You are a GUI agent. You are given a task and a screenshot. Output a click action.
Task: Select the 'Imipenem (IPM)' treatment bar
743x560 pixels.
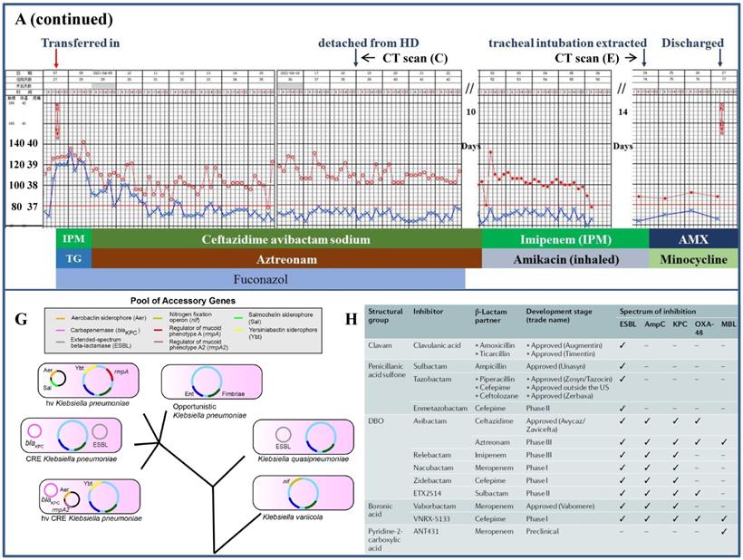[x=565, y=239]
